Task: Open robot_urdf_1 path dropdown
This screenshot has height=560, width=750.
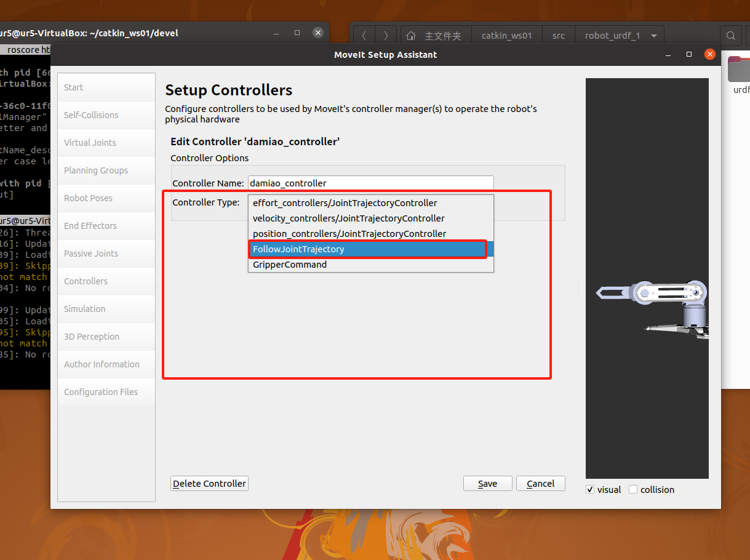Action: tap(620, 36)
